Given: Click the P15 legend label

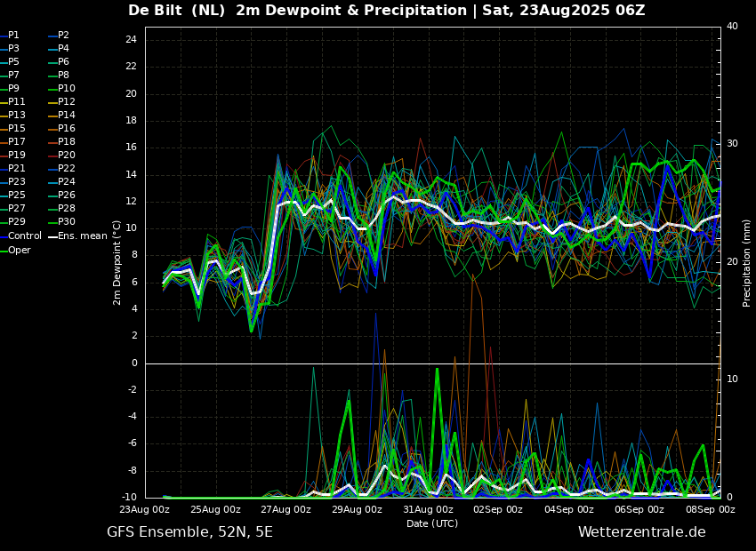Looking at the screenshot, I should pyautogui.click(x=12, y=128).
